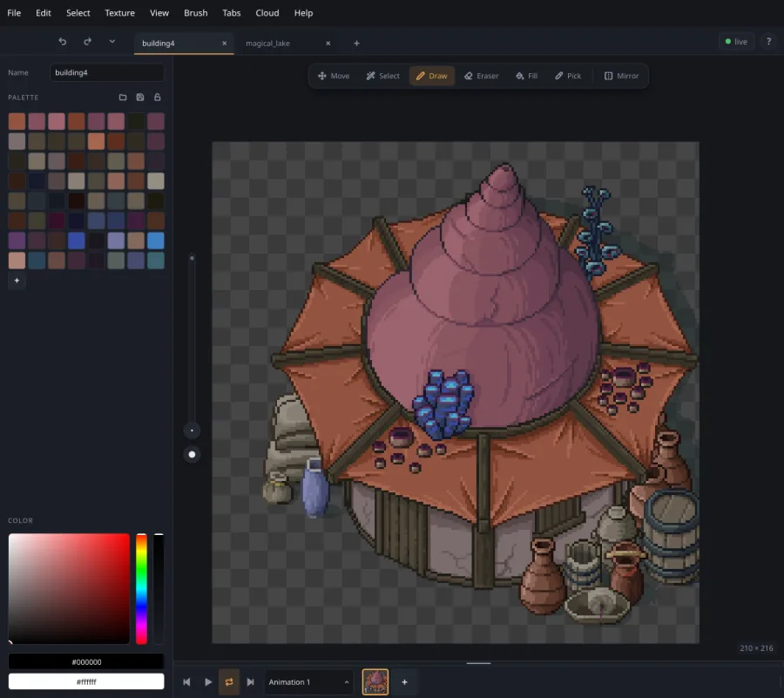Open the Edit menu
The image size is (784, 698).
pyautogui.click(x=44, y=13)
